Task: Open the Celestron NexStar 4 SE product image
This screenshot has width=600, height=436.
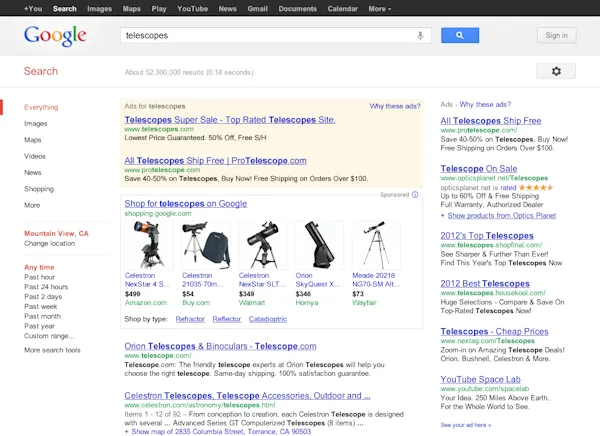Action: tap(149, 245)
